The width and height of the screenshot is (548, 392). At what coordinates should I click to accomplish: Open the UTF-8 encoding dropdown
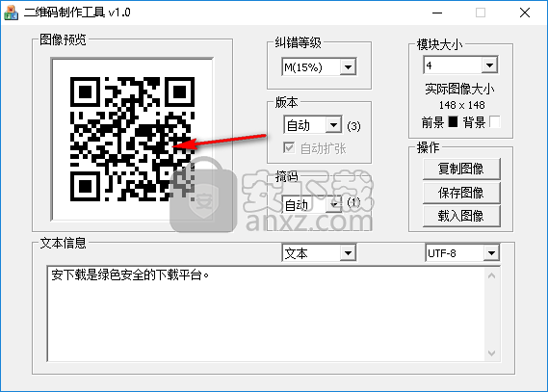coord(462,253)
